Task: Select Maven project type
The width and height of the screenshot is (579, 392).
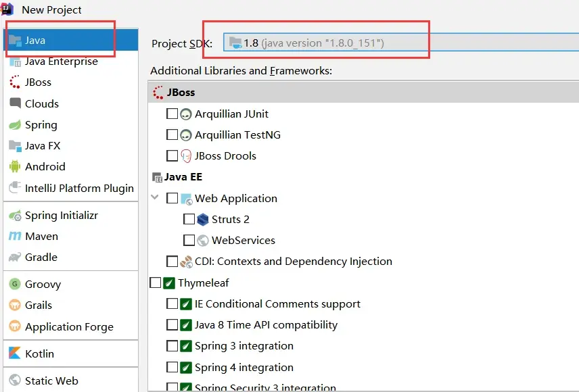Action: [x=71, y=237]
